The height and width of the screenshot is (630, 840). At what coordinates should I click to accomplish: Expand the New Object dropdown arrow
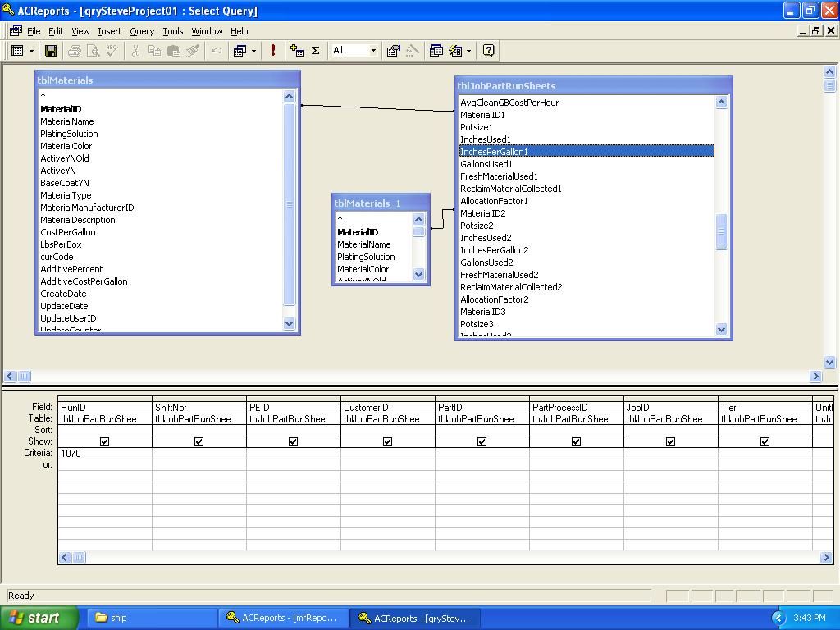(x=468, y=51)
